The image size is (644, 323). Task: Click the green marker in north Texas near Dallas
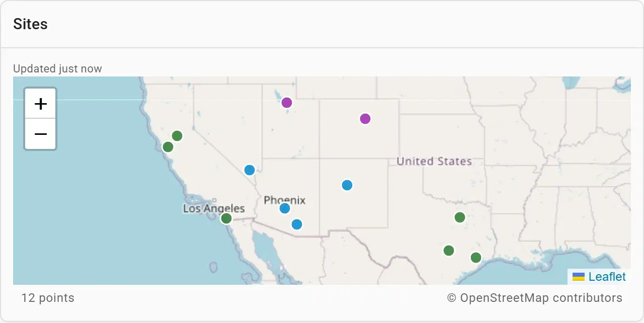[x=460, y=217]
